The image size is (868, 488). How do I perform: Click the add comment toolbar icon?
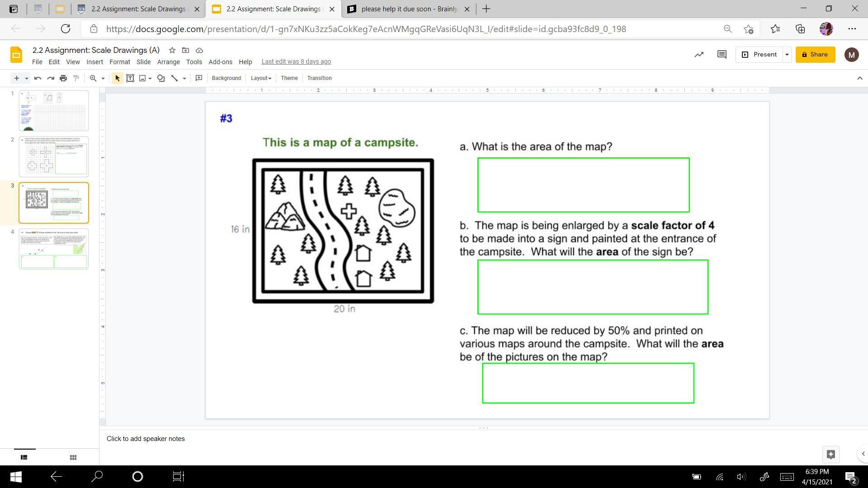(x=198, y=78)
